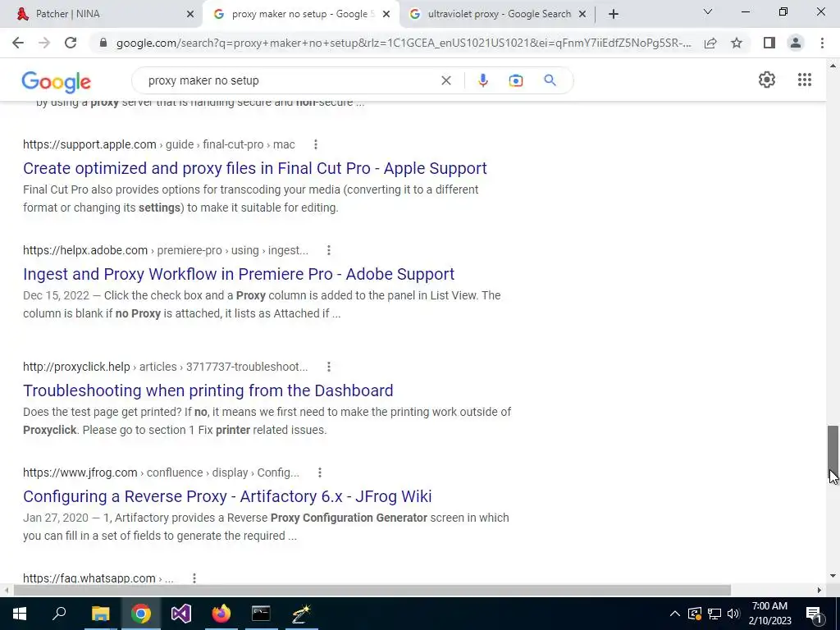This screenshot has width=840, height=630.
Task: Close the Patcher | NINA tab
Action: (x=190, y=15)
